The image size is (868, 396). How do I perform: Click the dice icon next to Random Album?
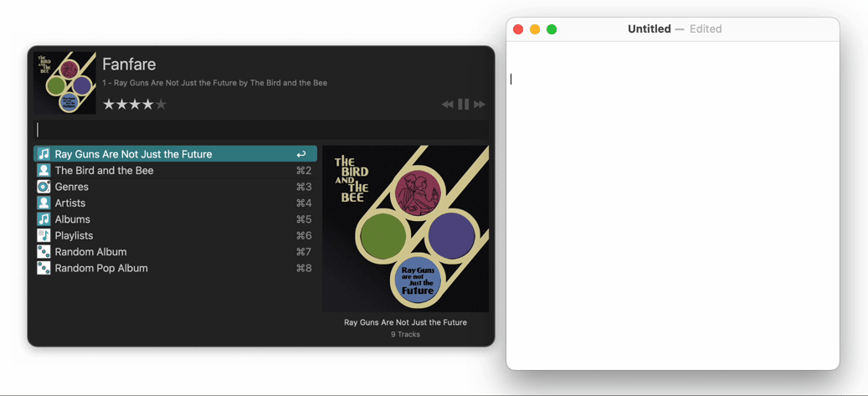(44, 252)
